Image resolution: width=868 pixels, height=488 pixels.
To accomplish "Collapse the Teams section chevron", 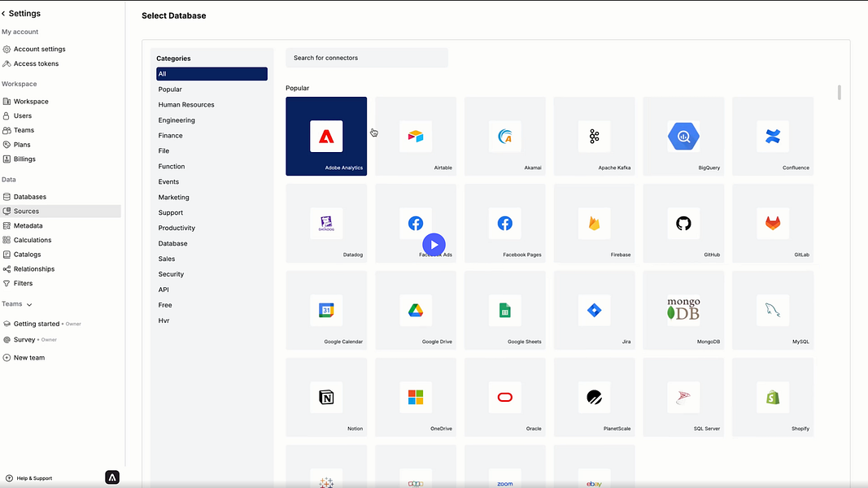I will click(x=29, y=304).
